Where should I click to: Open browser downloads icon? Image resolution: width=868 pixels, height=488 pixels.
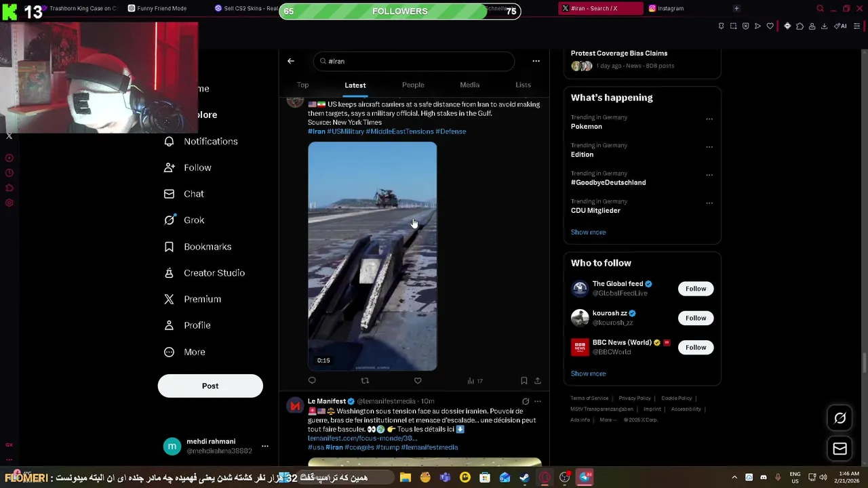(824, 26)
